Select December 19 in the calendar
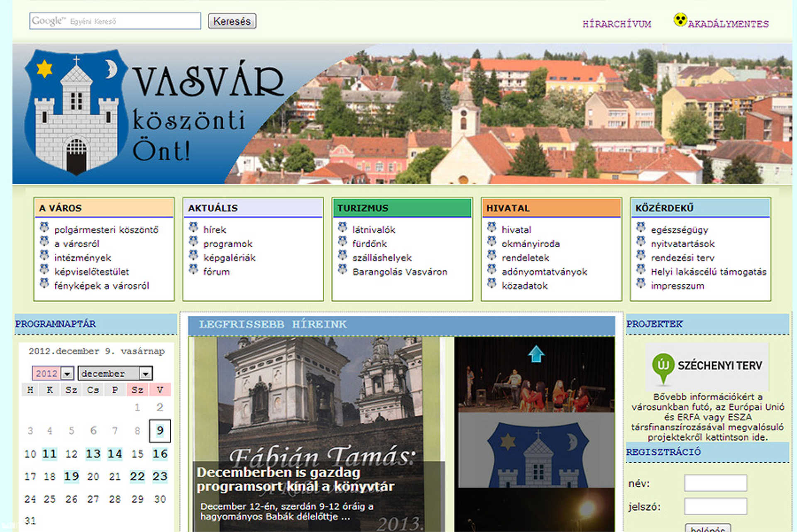The image size is (797, 532). coord(71,476)
